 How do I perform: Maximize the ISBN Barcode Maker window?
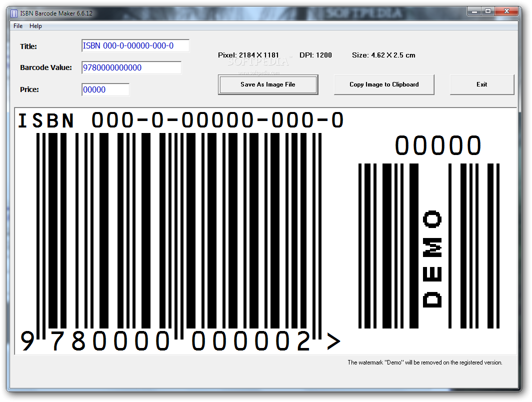488,11
